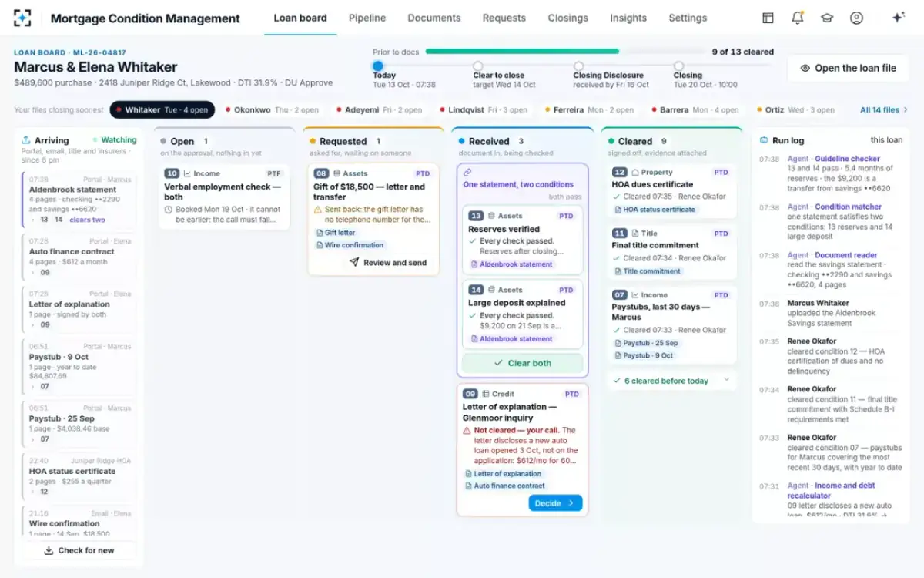Image resolution: width=924 pixels, height=578 pixels.
Task: Click the Credit icon on condition 09 card
Action: (486, 394)
